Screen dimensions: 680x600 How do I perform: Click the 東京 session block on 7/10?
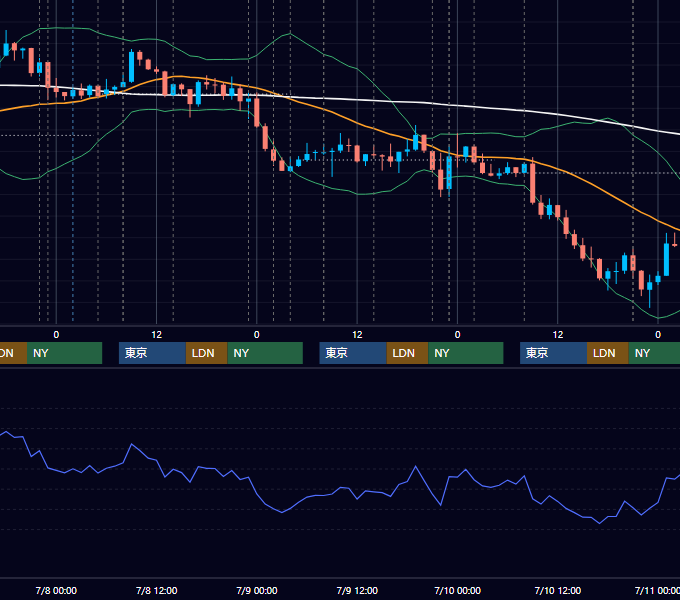553,353
